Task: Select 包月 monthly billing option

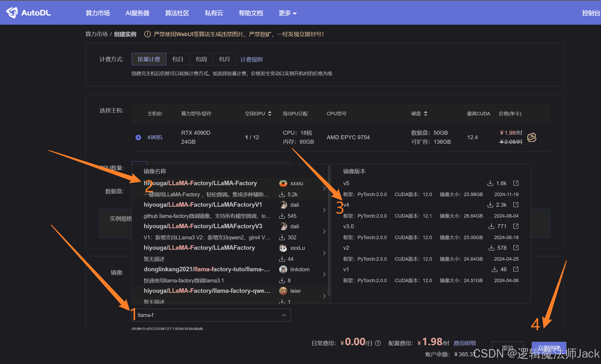Action: (225, 59)
